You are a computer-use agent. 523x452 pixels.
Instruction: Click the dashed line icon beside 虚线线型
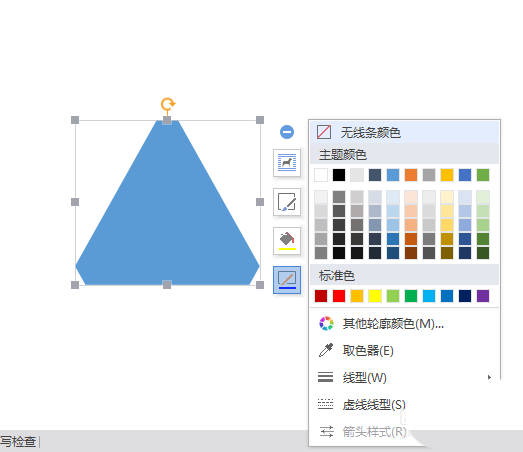pos(326,404)
